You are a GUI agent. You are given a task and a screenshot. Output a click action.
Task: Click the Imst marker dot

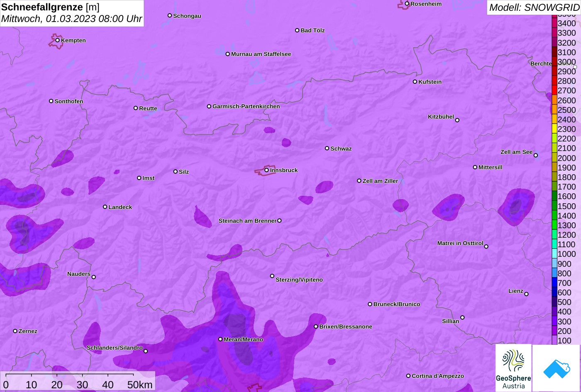click(x=139, y=178)
